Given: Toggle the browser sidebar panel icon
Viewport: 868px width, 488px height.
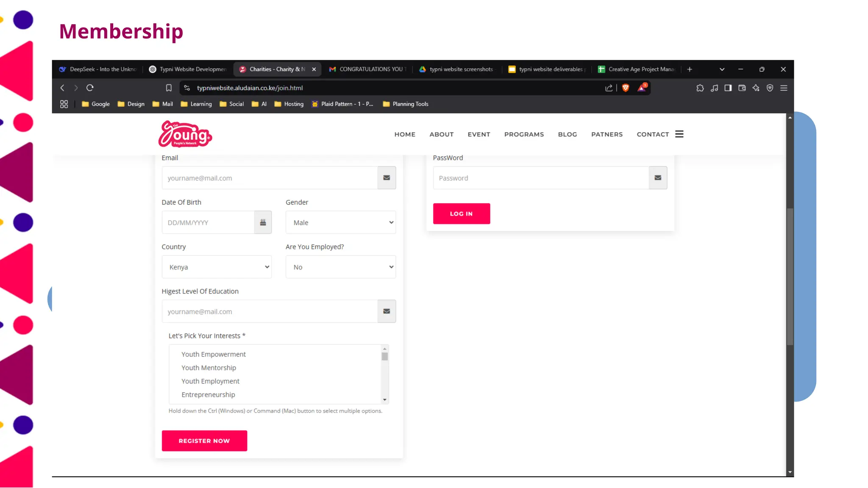Looking at the screenshot, I should pyautogui.click(x=728, y=88).
